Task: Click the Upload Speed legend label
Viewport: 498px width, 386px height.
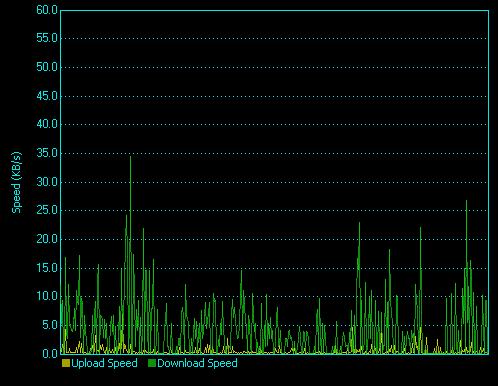Action: click(104, 363)
